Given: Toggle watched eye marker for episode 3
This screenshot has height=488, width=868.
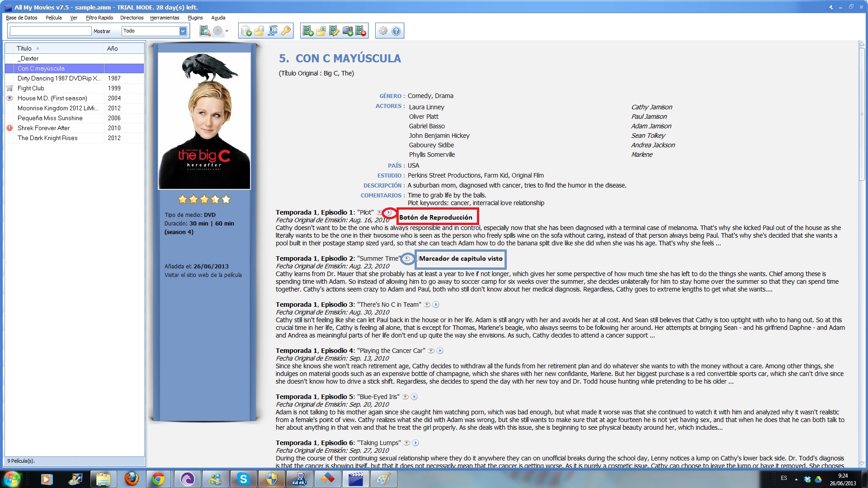Looking at the screenshot, I should click(427, 305).
